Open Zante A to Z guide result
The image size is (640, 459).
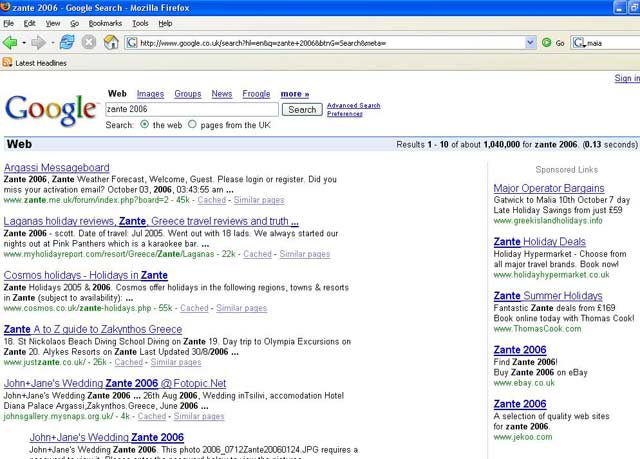(93, 329)
